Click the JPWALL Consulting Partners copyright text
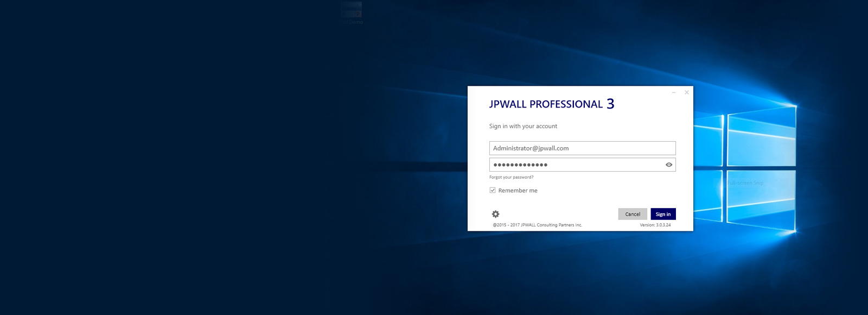This screenshot has height=315, width=868. [537, 225]
